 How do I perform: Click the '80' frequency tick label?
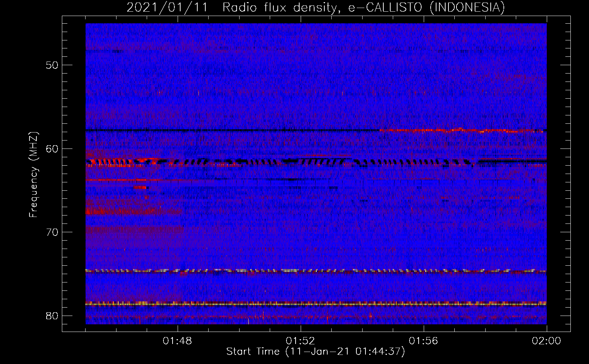point(52,316)
